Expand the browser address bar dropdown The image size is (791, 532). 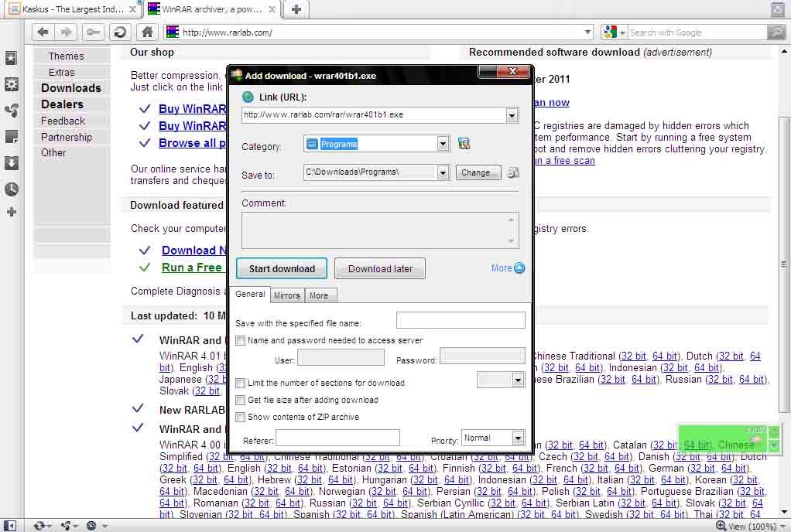[x=587, y=32]
